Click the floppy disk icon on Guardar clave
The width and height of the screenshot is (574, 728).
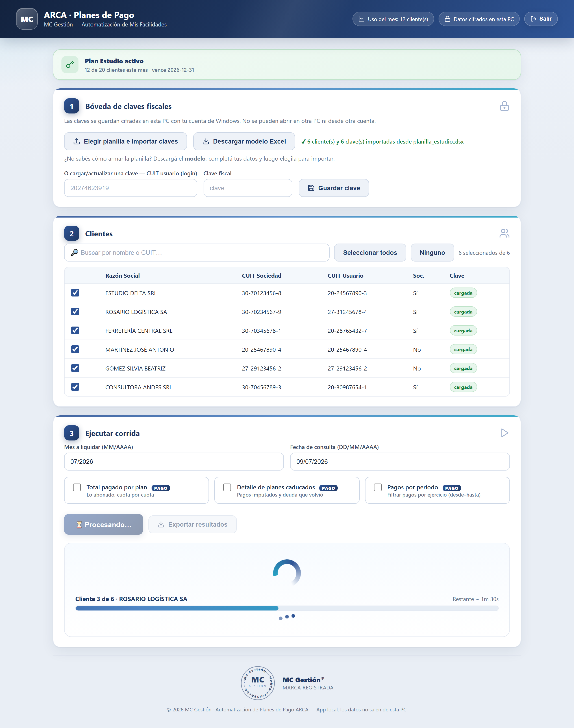coord(311,188)
